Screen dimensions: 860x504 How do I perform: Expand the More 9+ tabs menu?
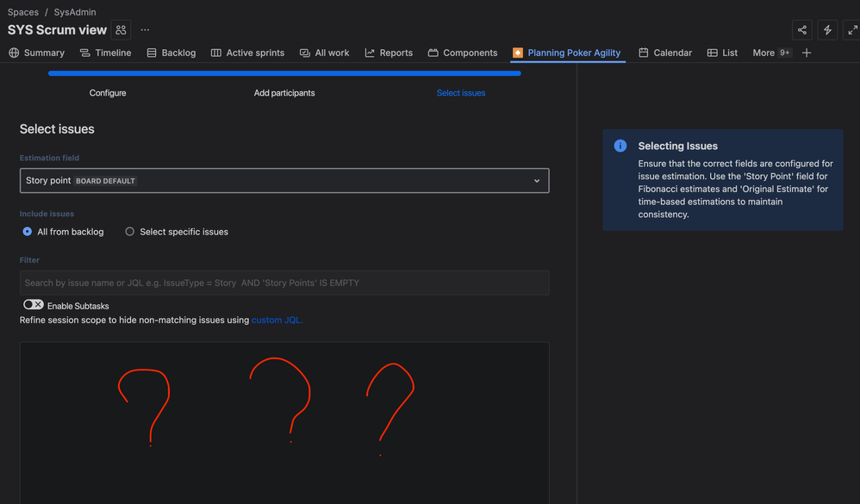coord(772,53)
